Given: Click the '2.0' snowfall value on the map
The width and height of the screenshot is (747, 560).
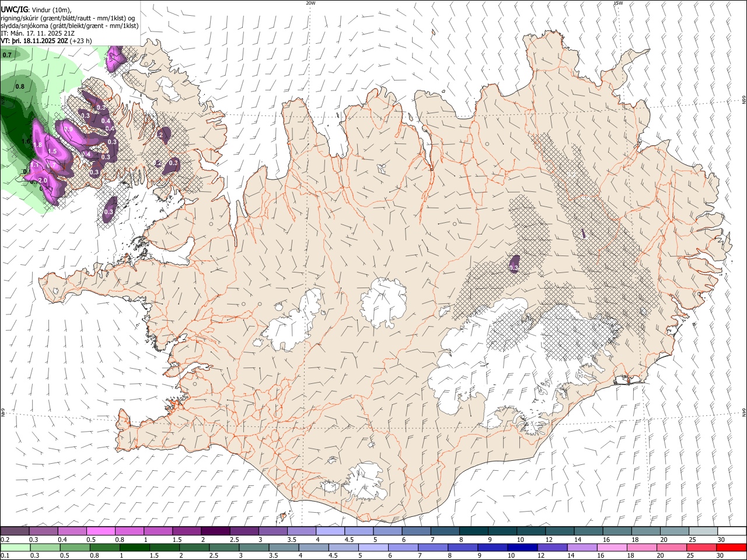Looking at the screenshot, I should (43, 181).
